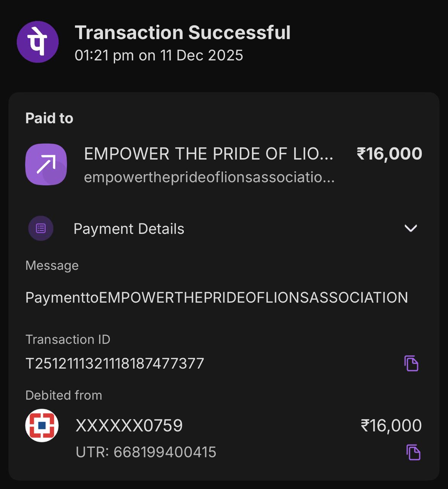Open recipient EMPOWER THE PRIDE OF LIO...

pyautogui.click(x=208, y=154)
